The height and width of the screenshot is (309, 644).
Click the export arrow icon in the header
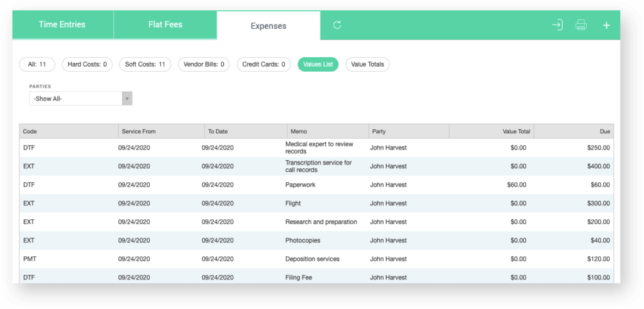[557, 25]
